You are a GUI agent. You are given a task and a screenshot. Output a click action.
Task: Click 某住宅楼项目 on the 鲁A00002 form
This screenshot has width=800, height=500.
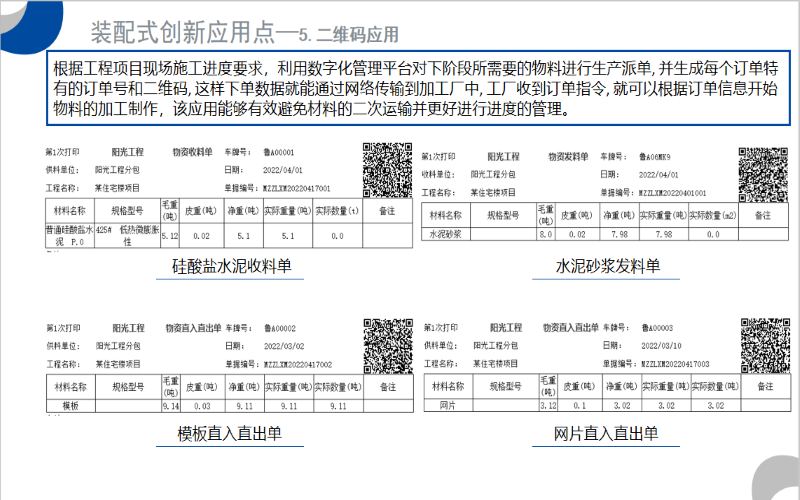118,364
